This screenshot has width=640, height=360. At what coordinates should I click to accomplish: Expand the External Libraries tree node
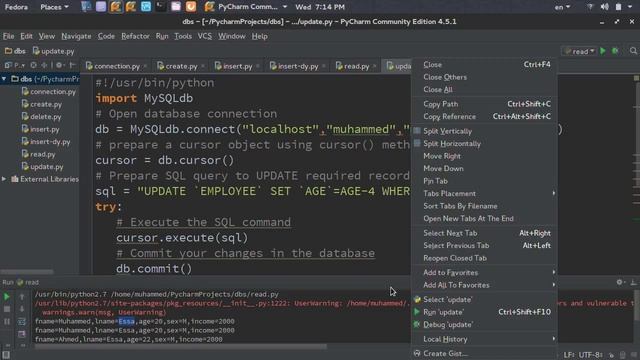(x=4, y=179)
